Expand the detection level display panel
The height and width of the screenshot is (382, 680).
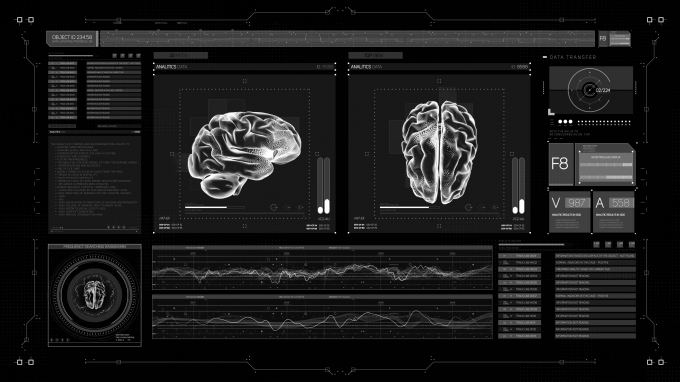point(605,164)
